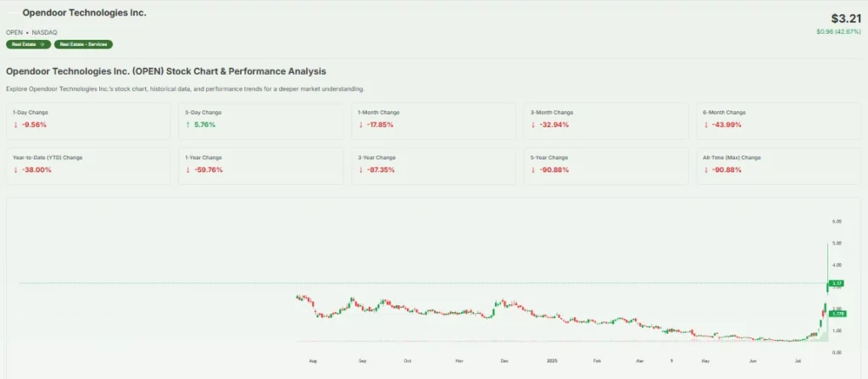Click the 5.76% five-day change value
The width and height of the screenshot is (868, 379).
[203, 125]
